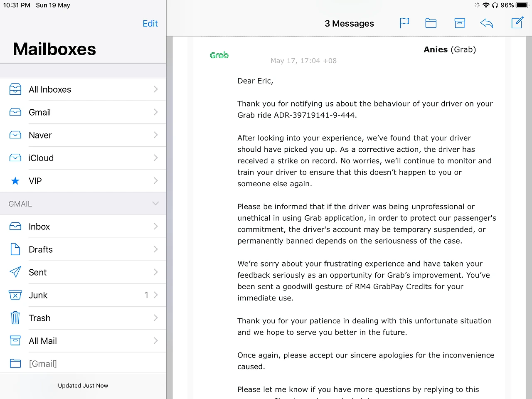The width and height of the screenshot is (532, 399).
Task: Tap the 3 Messages thread title
Action: [x=349, y=24]
